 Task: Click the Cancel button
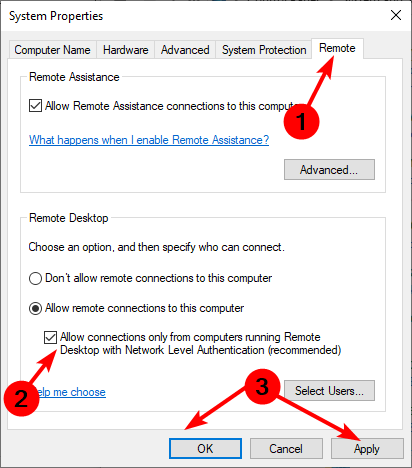pyautogui.click(x=286, y=448)
